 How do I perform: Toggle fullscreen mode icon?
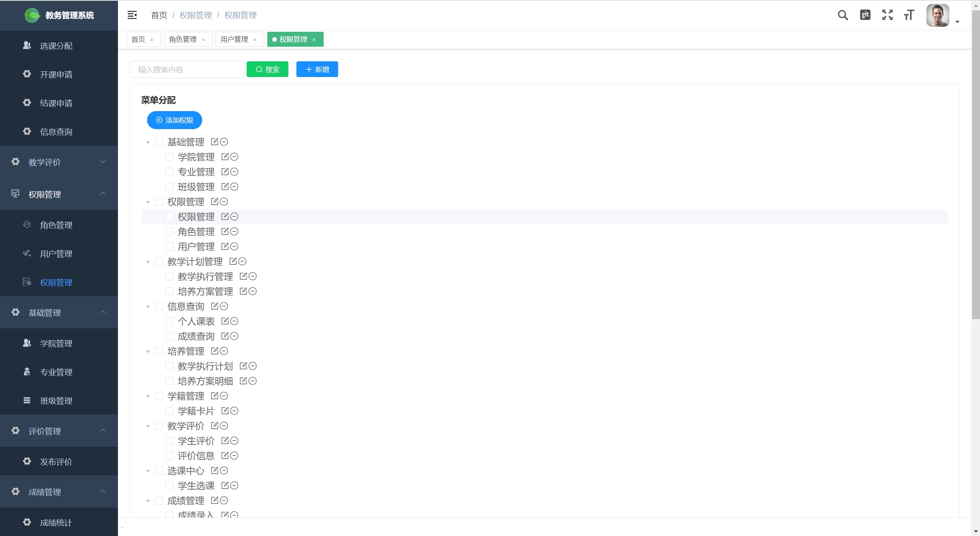887,15
